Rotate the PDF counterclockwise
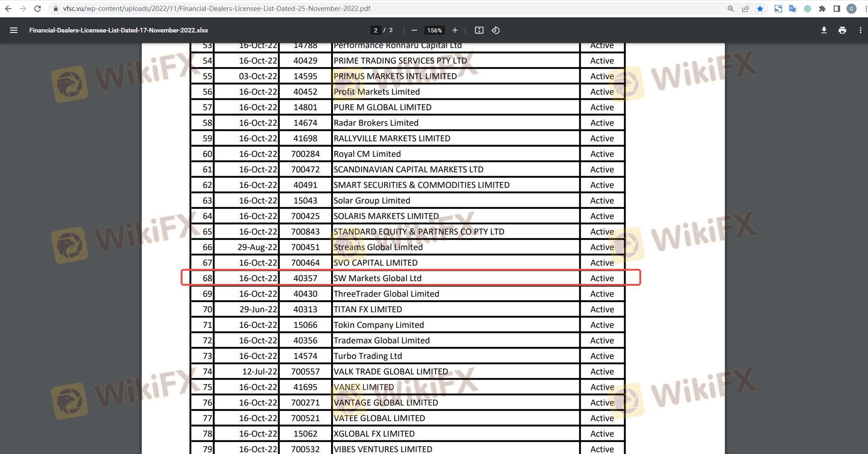This screenshot has width=868, height=454. (495, 30)
